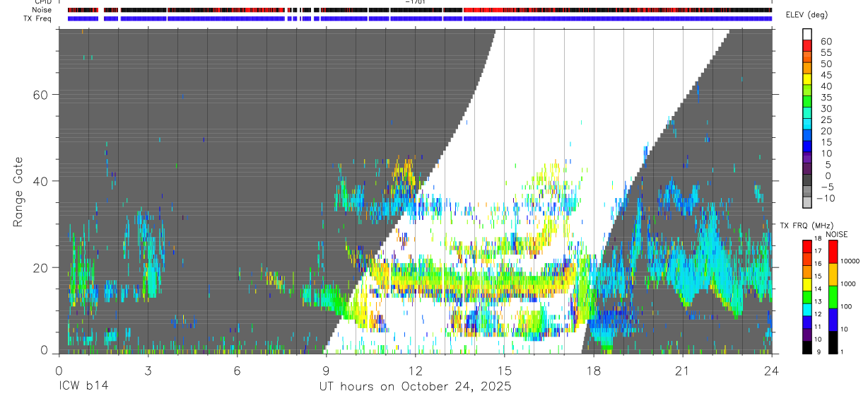Click the "14" value on the TX FRQ scale
Screen dimensions: 868x401
click(818, 289)
